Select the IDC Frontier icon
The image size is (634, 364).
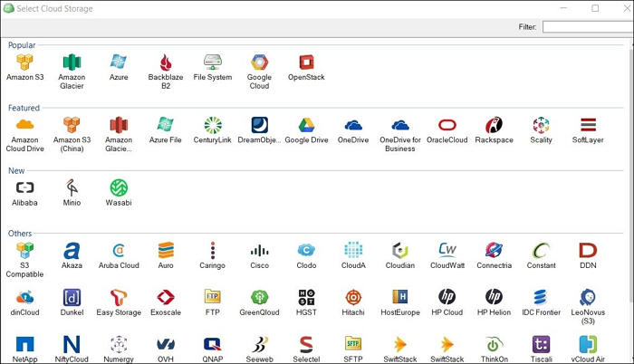coord(541,302)
